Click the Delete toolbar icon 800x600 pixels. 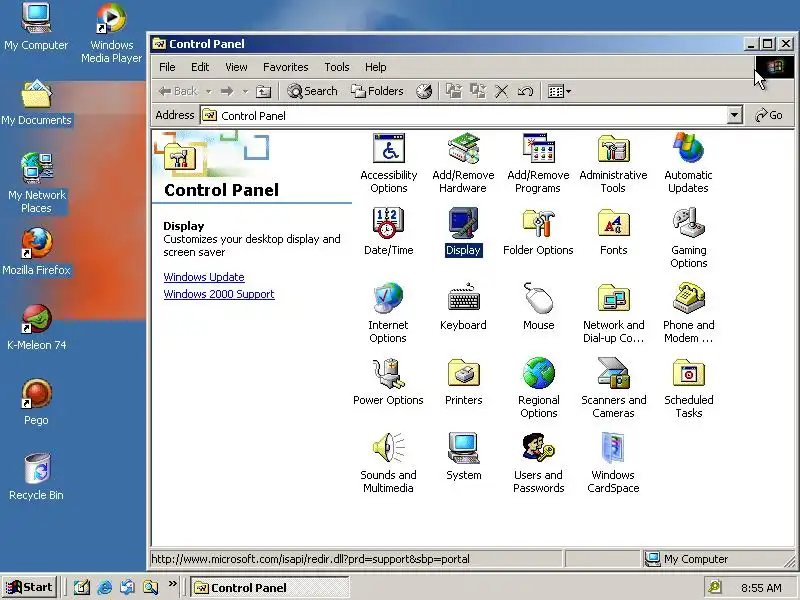point(502,91)
